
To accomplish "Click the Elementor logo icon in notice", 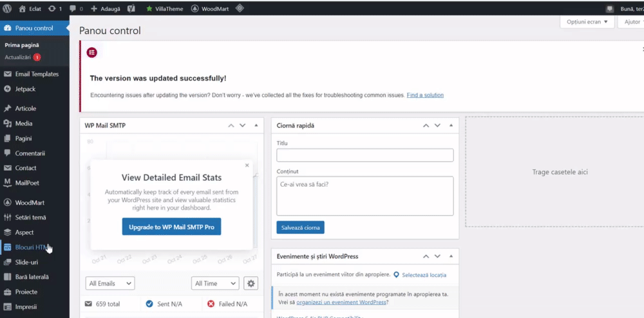I will coord(91,52).
